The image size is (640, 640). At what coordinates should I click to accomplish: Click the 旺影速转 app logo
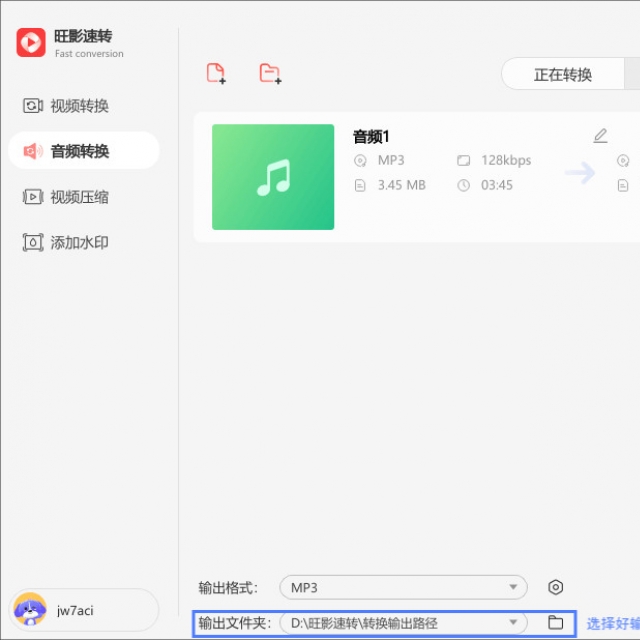click(x=31, y=43)
